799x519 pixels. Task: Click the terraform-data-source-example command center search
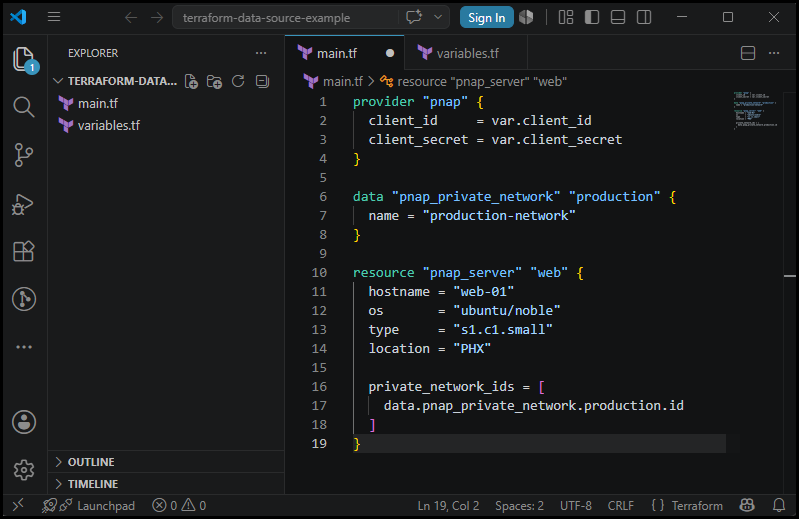pos(285,18)
